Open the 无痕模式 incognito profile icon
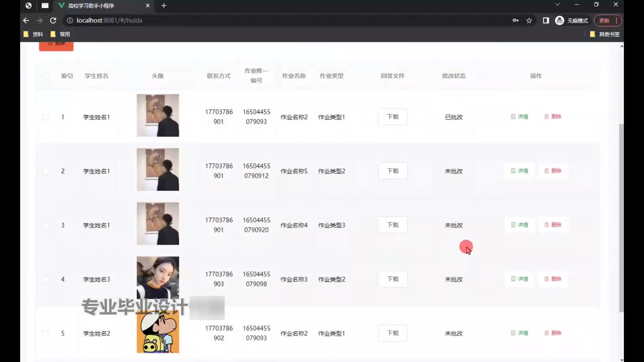 pos(559,20)
